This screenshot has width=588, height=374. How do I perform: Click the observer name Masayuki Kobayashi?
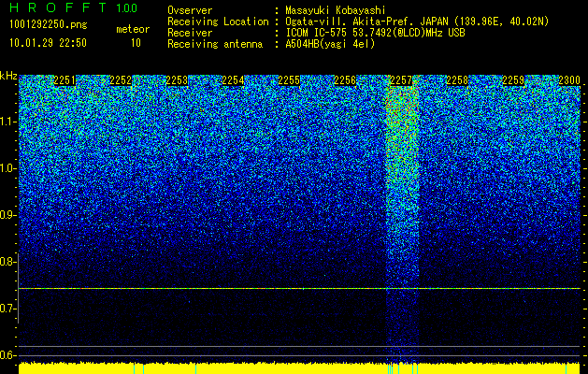tap(336, 10)
